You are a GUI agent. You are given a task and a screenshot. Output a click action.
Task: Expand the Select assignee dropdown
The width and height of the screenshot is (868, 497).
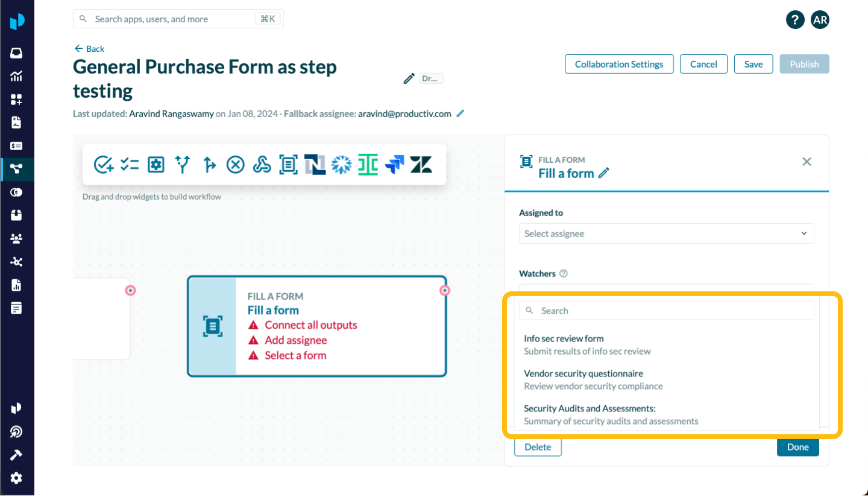click(x=666, y=233)
